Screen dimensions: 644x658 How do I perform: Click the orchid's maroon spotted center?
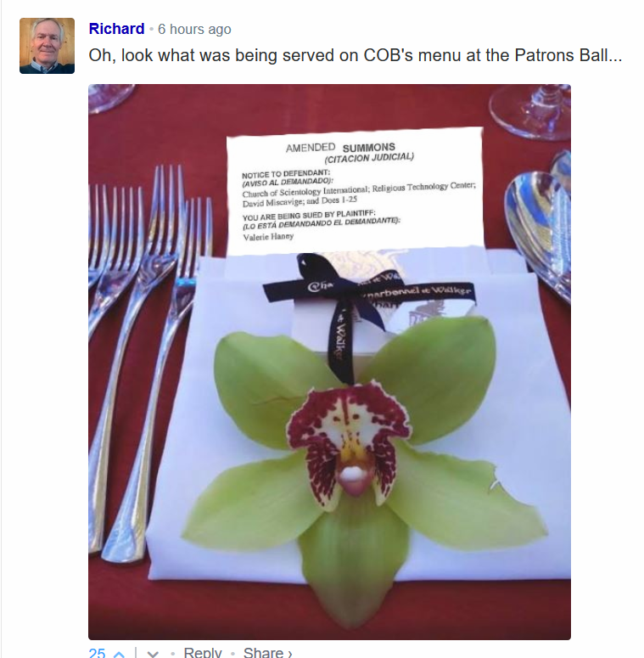[x=348, y=439]
